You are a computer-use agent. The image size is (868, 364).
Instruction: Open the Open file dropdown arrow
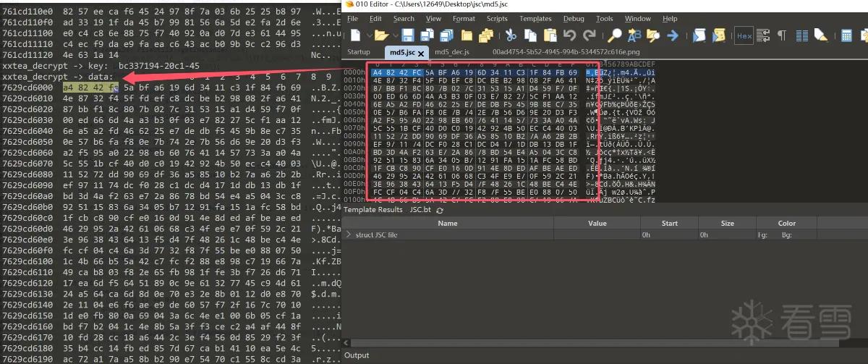[396, 35]
